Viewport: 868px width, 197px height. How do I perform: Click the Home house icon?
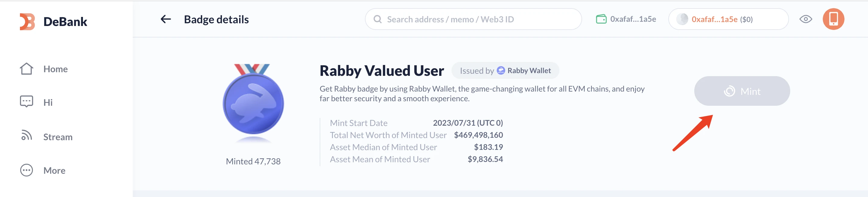(x=26, y=69)
